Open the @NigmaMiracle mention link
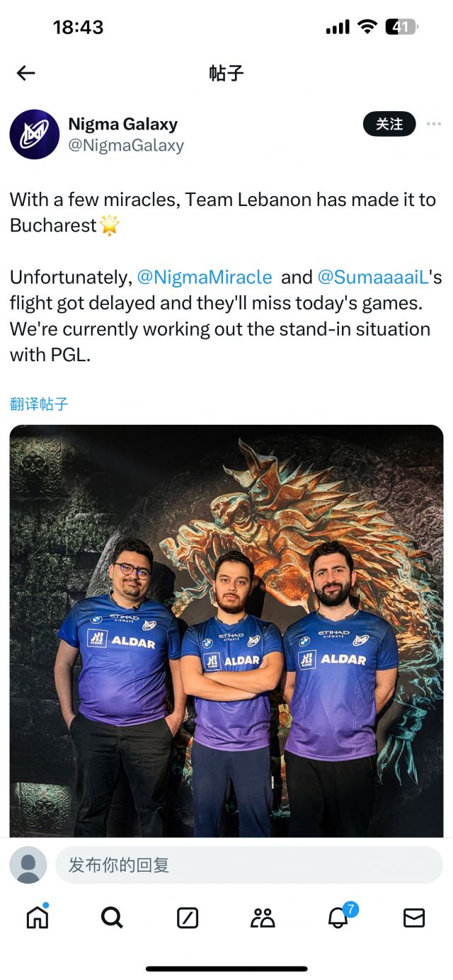This screenshot has width=453, height=980. [205, 277]
